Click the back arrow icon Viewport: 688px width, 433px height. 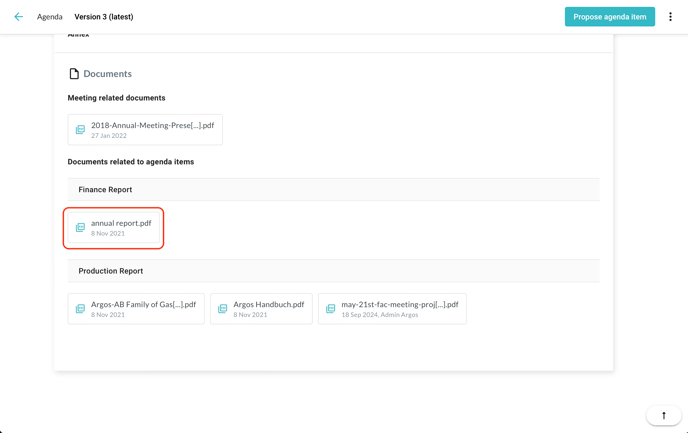coord(18,17)
